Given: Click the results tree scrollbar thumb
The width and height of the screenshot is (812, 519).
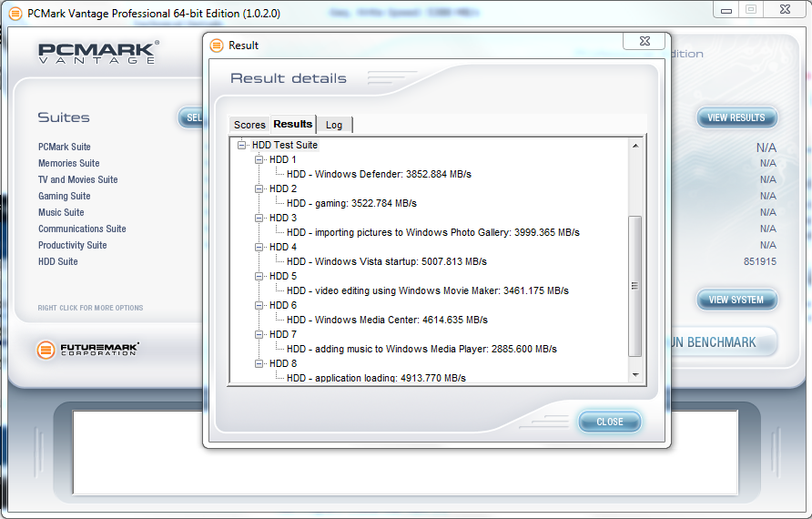Looking at the screenshot, I should tap(634, 286).
